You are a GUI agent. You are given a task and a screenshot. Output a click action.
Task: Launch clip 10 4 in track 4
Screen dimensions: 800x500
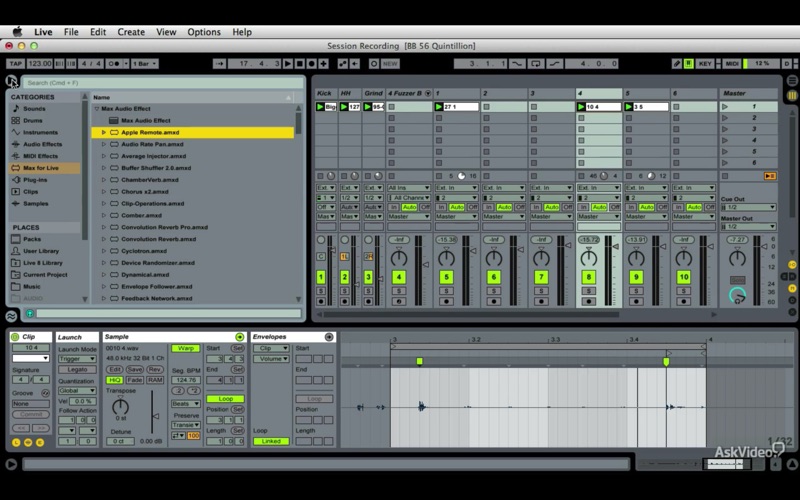pyautogui.click(x=581, y=107)
